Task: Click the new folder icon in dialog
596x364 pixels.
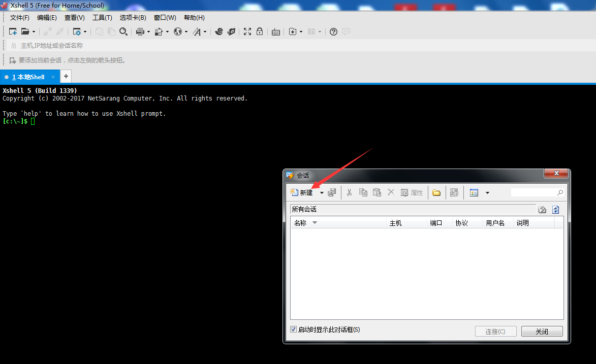Action: click(436, 192)
